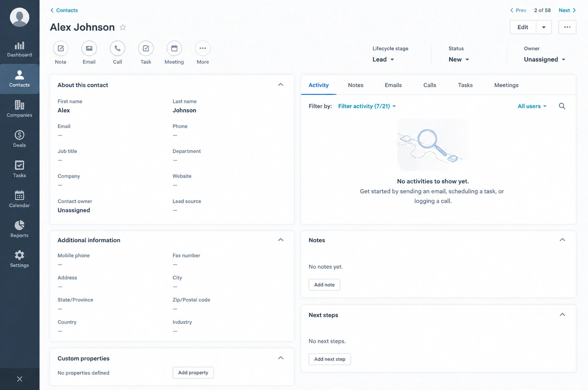This screenshot has height=390, width=588.
Task: Compose an Email to the contact
Action: (89, 49)
